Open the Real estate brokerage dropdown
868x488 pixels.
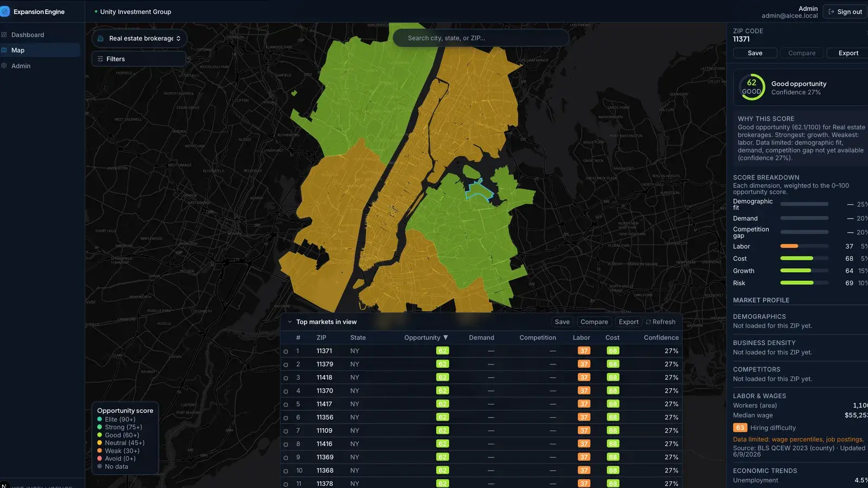coord(139,38)
